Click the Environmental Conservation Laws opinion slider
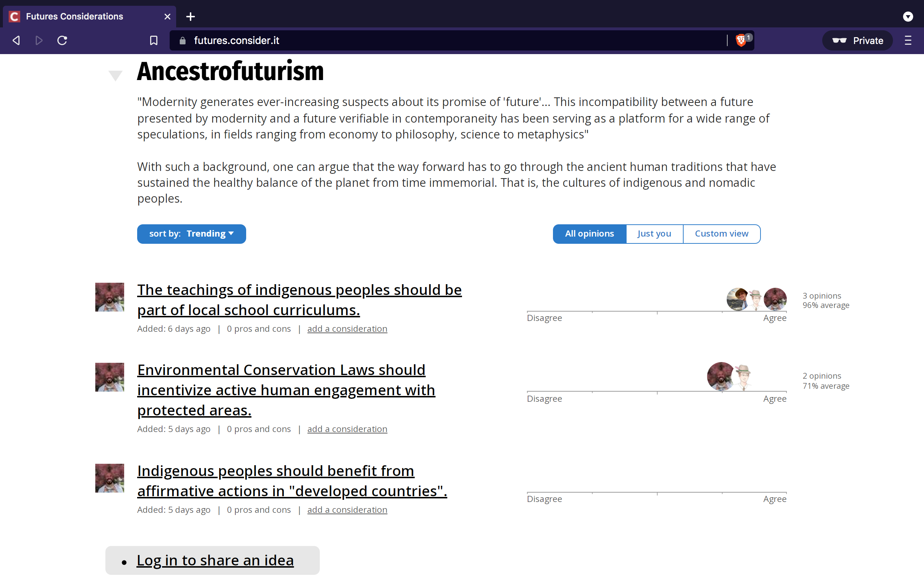 pos(656,391)
